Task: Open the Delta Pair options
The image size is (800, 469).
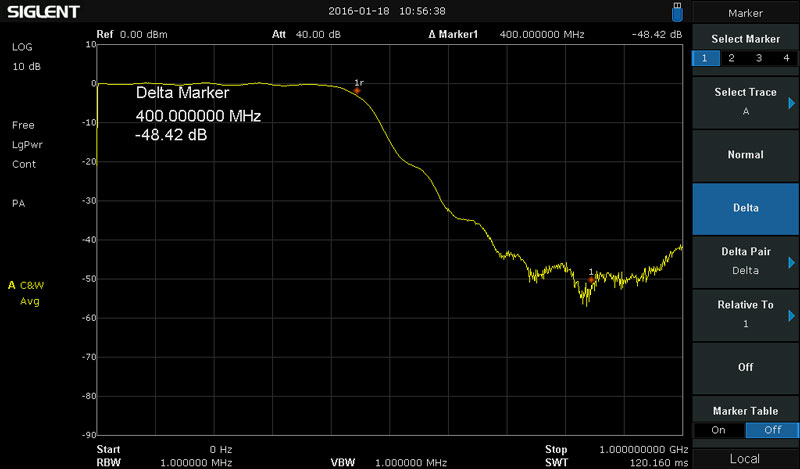Action: pos(745,260)
